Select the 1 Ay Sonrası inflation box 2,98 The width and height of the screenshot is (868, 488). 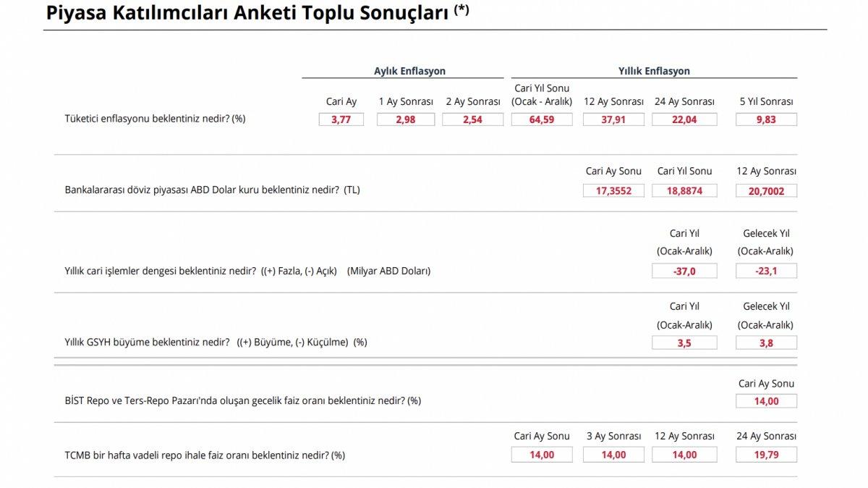[x=406, y=119]
